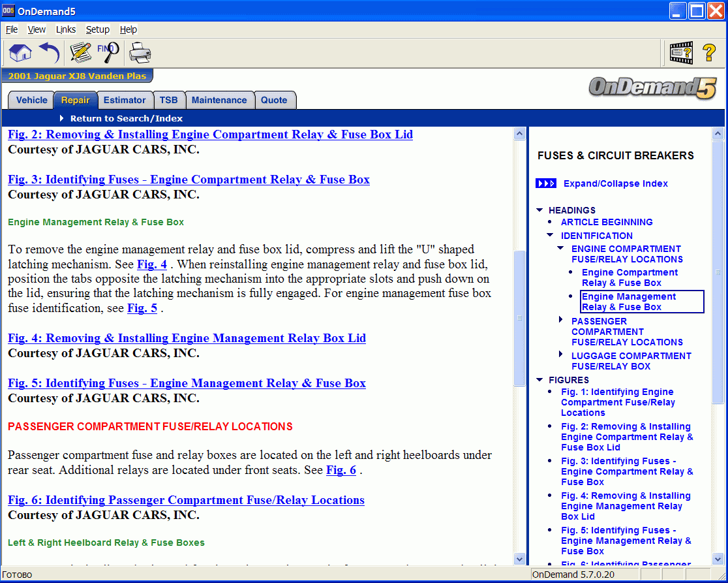Collapse the HEADINGS section arrow
The image size is (728, 583).
pos(539,210)
